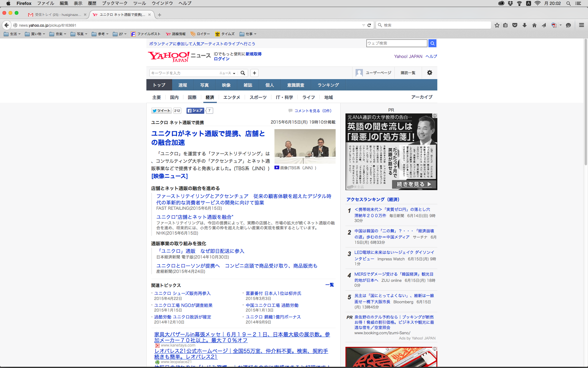
Task: Bookmark this page with the star icon
Action: (497, 25)
